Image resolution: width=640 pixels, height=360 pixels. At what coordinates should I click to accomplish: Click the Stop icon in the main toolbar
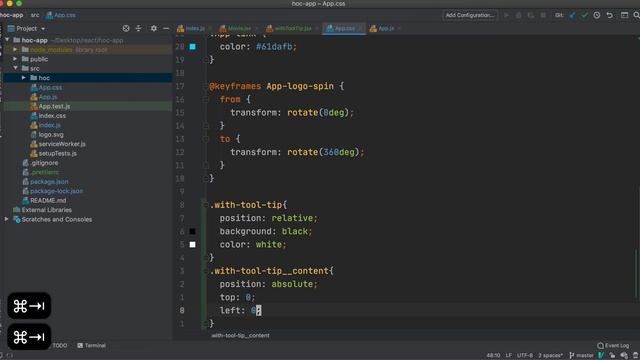click(x=543, y=16)
